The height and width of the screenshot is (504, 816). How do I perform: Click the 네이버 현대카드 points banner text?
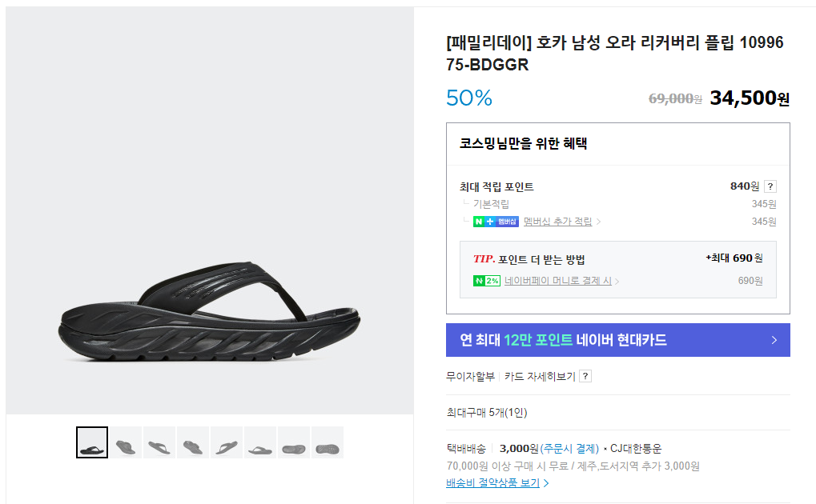(x=563, y=340)
